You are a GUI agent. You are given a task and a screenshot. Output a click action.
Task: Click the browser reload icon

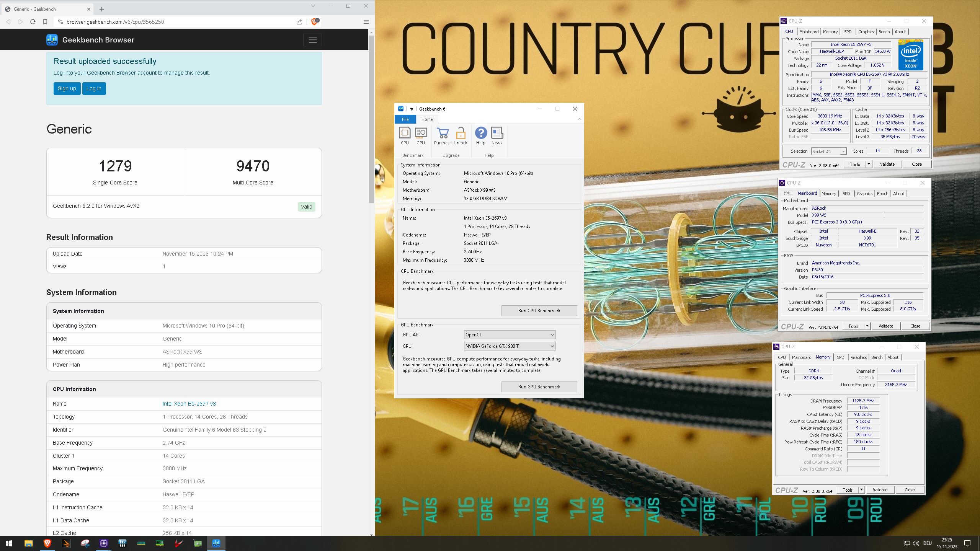point(33,22)
